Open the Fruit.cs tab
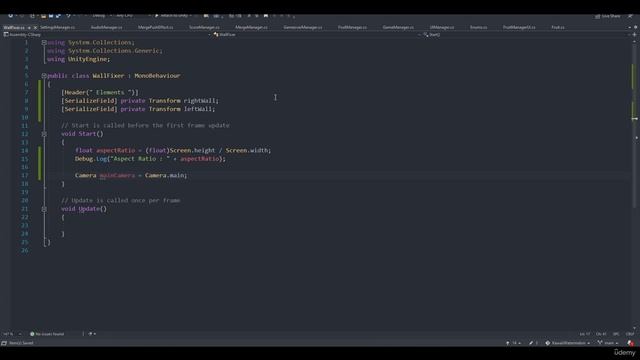The height and width of the screenshot is (360, 640). (558, 27)
